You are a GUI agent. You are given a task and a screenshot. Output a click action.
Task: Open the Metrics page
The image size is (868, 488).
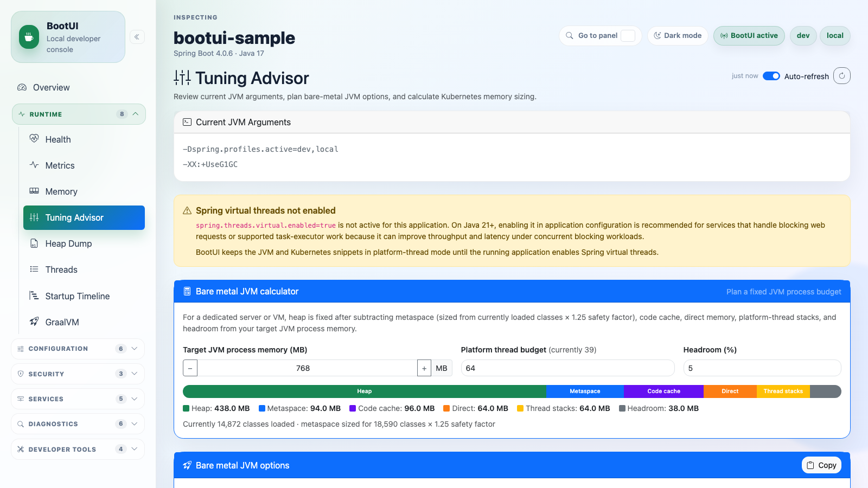click(84, 165)
